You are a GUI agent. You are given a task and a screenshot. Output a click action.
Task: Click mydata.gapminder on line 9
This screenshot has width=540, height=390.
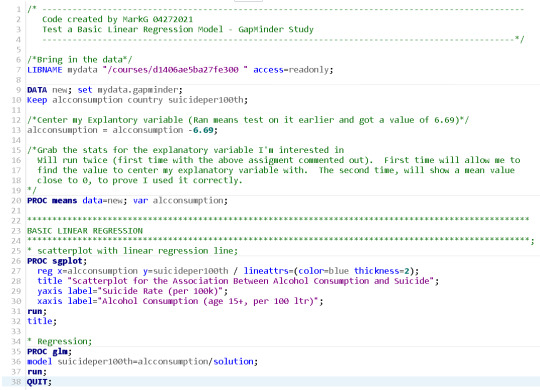coord(138,90)
